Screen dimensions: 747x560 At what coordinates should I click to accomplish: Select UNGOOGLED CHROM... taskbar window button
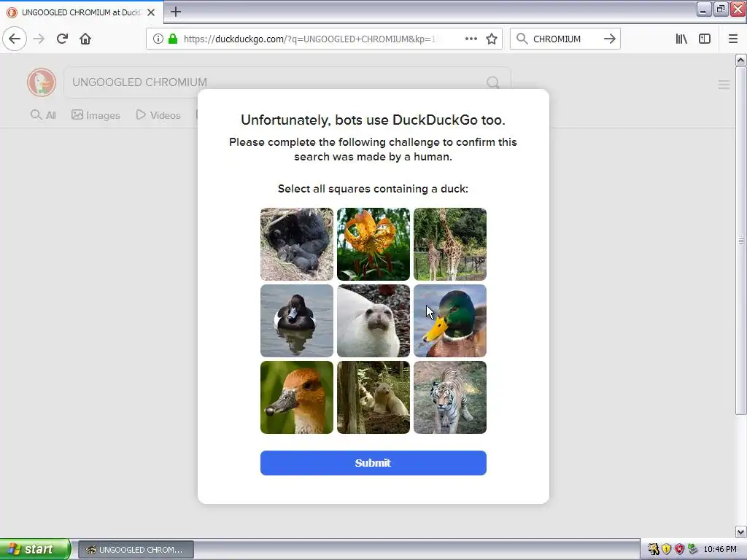click(x=136, y=550)
